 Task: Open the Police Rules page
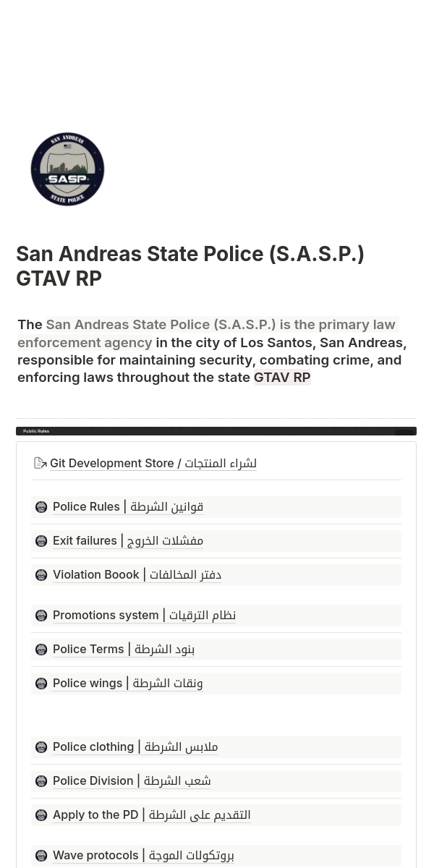pos(128,506)
